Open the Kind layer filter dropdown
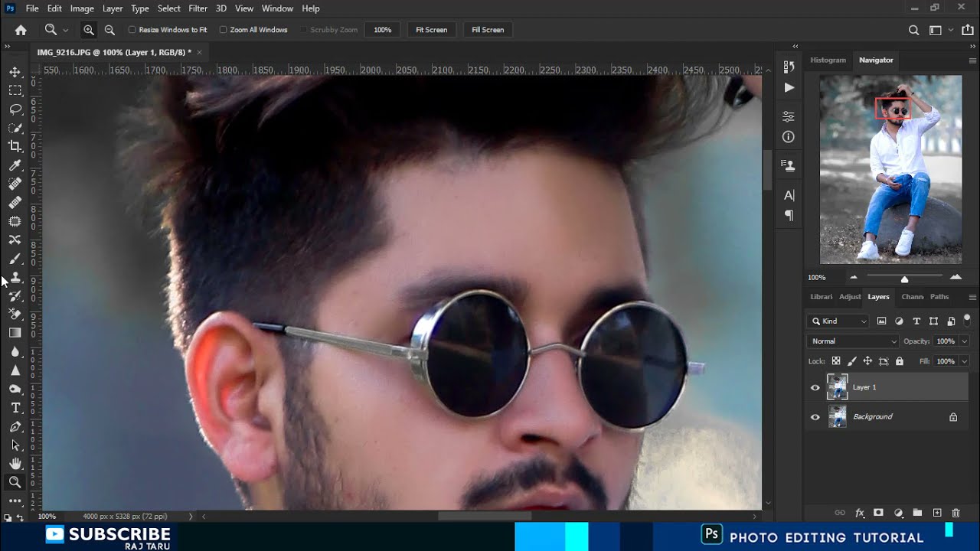Image resolution: width=980 pixels, height=551 pixels. click(x=840, y=321)
